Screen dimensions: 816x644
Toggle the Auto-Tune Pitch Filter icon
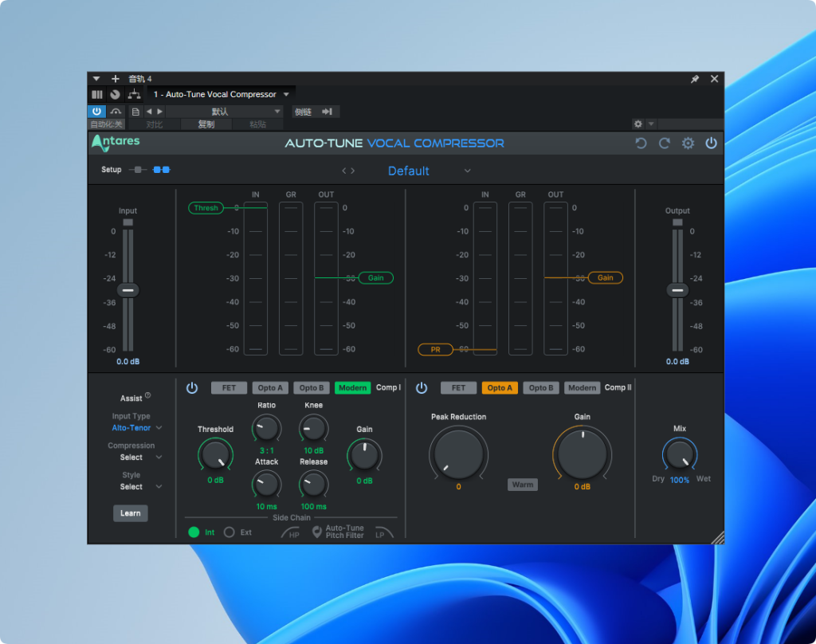(316, 532)
